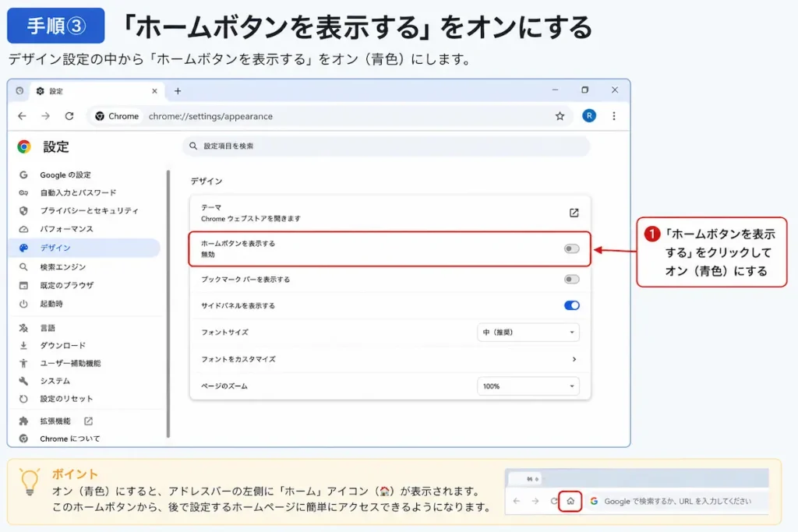Click the accessibility icon beside ユーザー補助機能
Viewport: 798px width, 532px height.
[x=23, y=363]
